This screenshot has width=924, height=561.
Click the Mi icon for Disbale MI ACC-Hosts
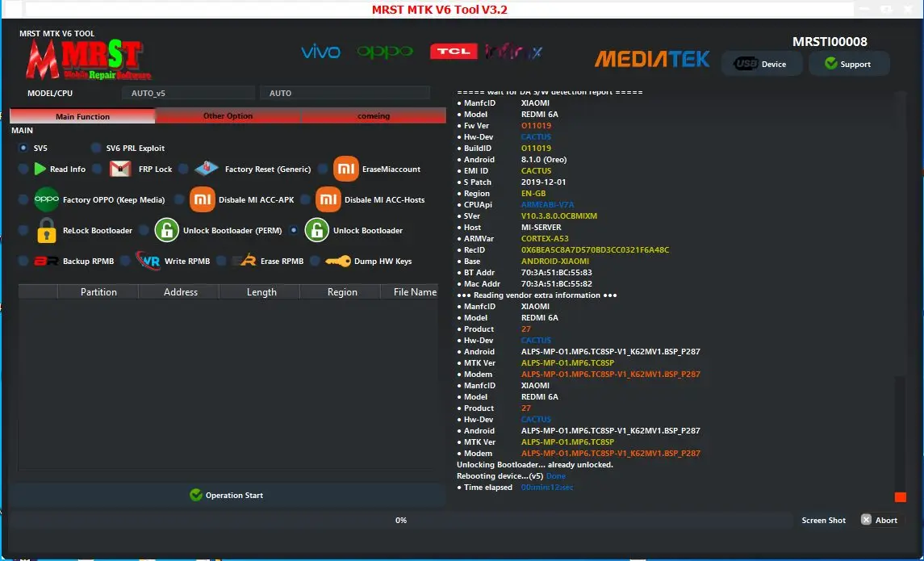pyautogui.click(x=328, y=199)
